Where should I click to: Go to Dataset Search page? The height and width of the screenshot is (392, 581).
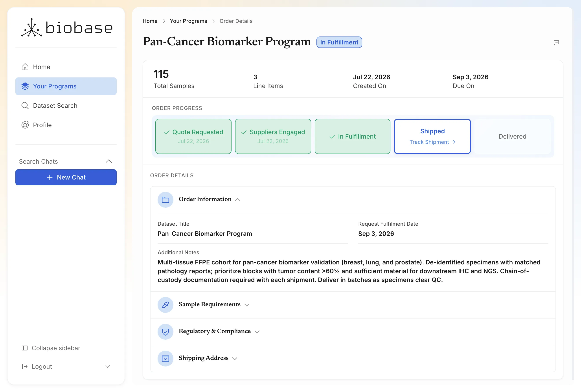(66, 106)
